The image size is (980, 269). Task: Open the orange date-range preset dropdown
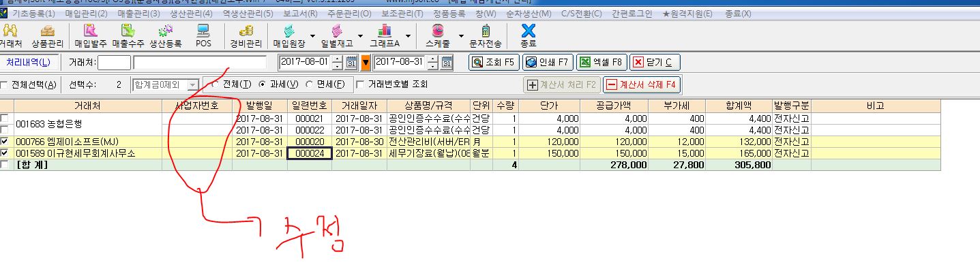[x=366, y=63]
